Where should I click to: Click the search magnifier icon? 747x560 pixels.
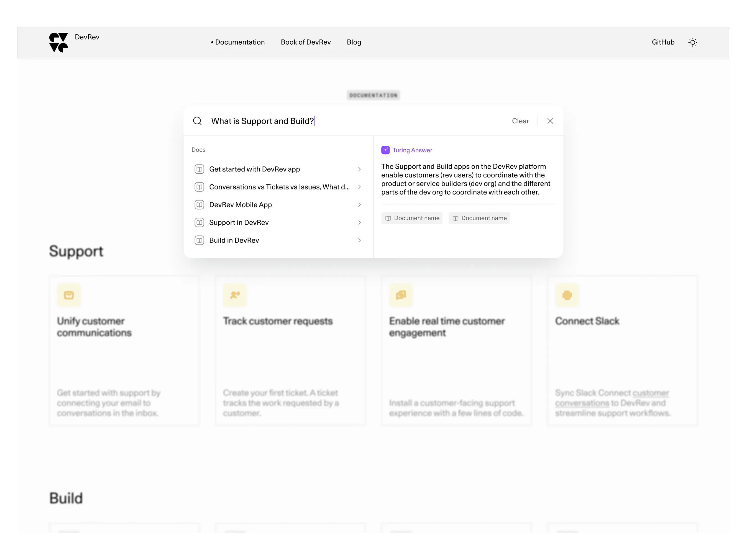point(198,121)
